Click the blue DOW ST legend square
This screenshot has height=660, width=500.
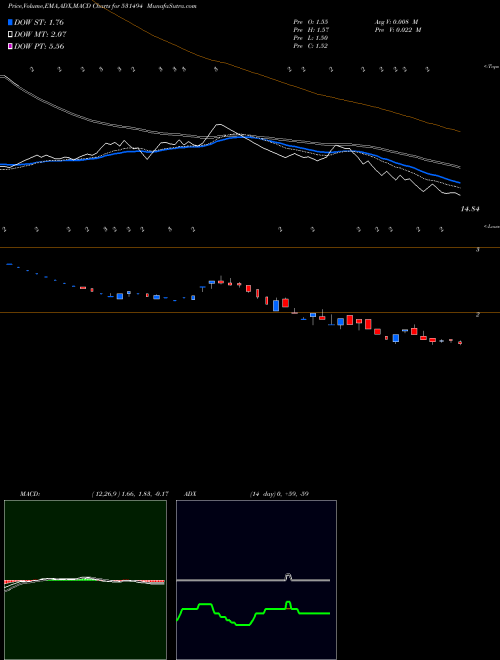point(10,22)
